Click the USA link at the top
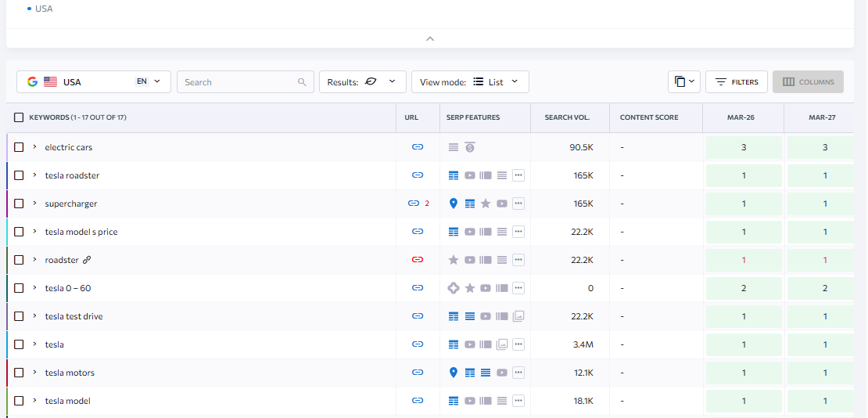 44,9
